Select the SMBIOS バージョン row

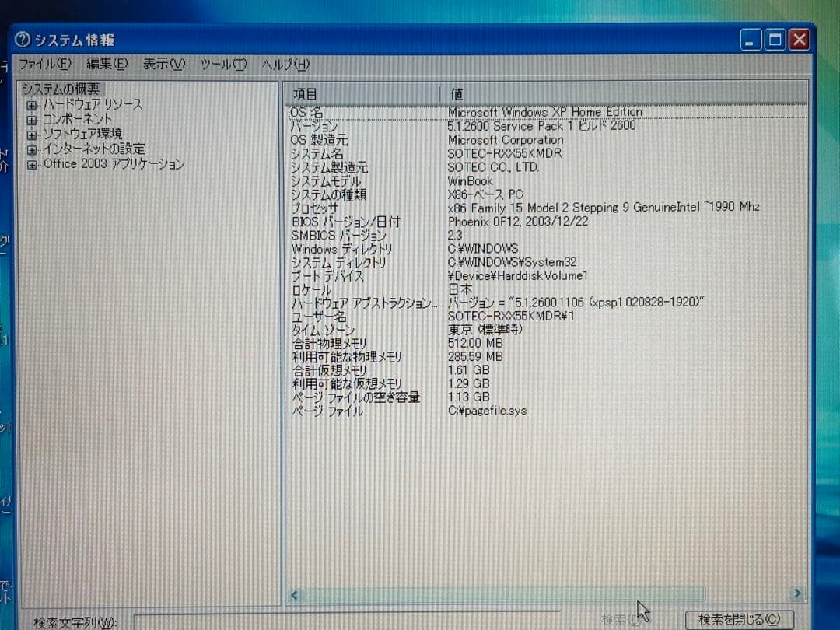547,235
